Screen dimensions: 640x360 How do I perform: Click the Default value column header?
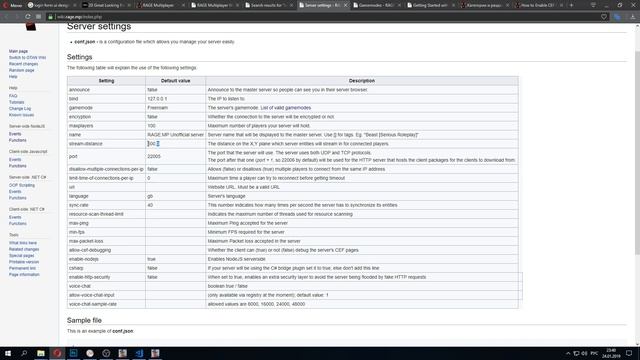pyautogui.click(x=176, y=81)
